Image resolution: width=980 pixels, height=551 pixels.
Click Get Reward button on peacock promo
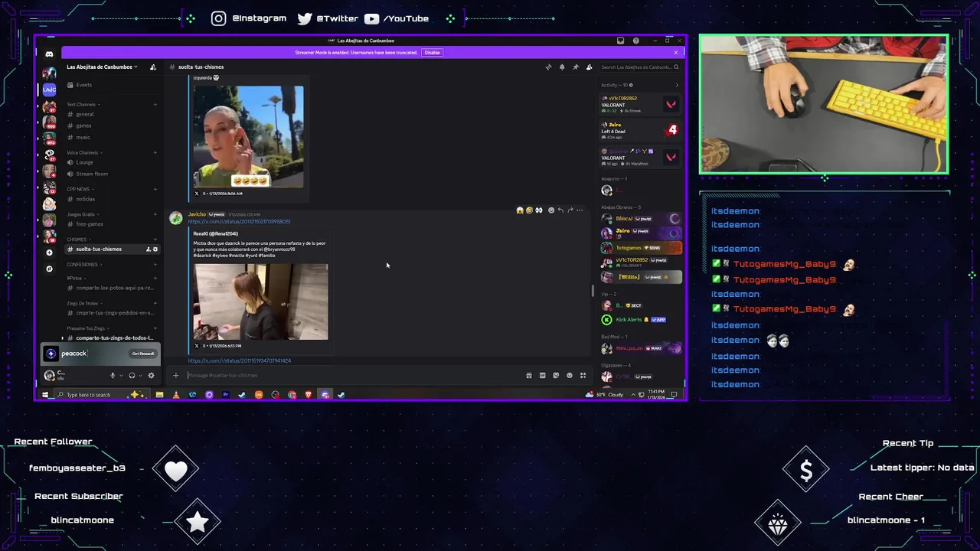pos(143,354)
